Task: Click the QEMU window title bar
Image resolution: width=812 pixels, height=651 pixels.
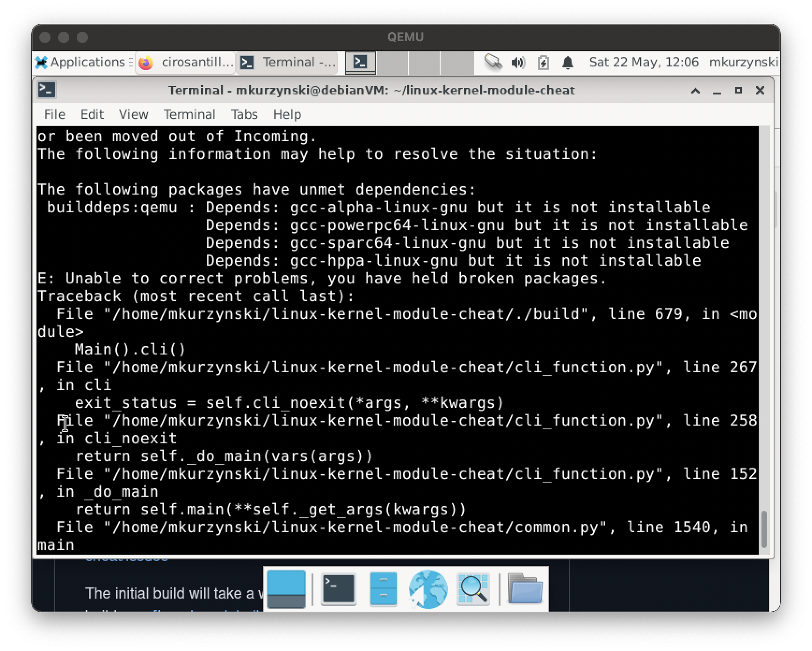Action: [406, 37]
